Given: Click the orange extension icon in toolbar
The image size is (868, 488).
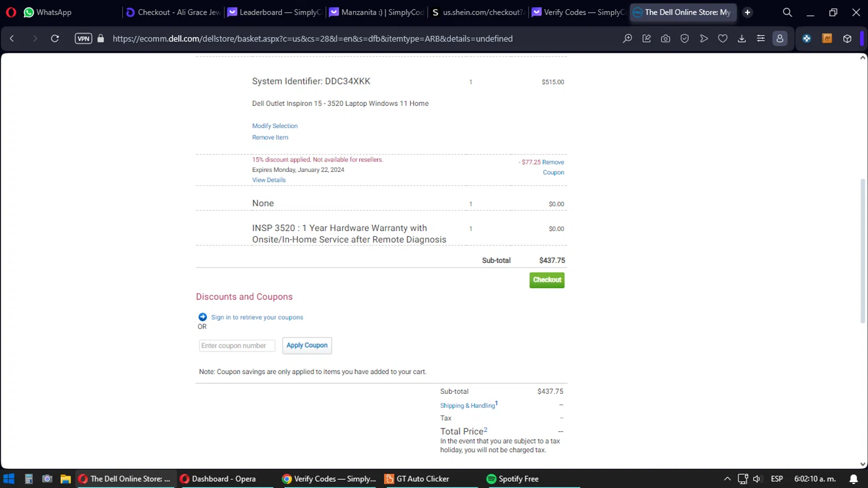Looking at the screenshot, I should click(x=827, y=38).
